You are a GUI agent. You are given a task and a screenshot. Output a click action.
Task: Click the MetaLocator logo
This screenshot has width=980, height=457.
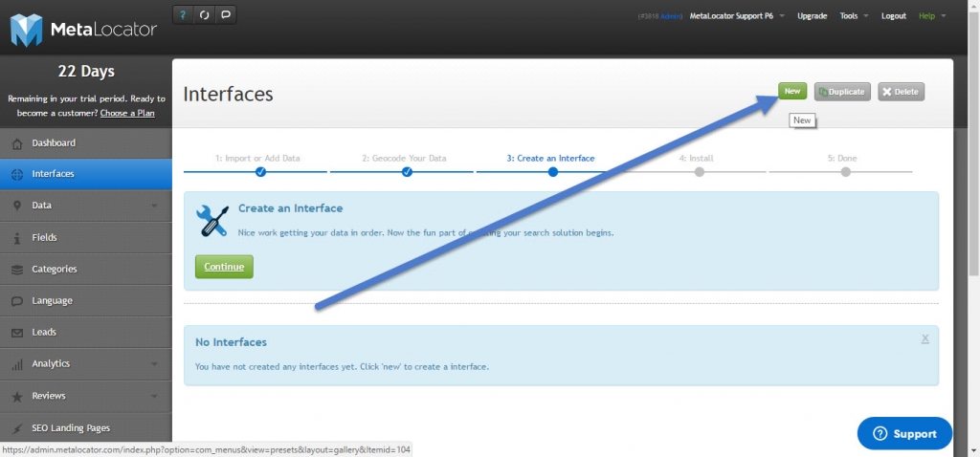tap(83, 29)
